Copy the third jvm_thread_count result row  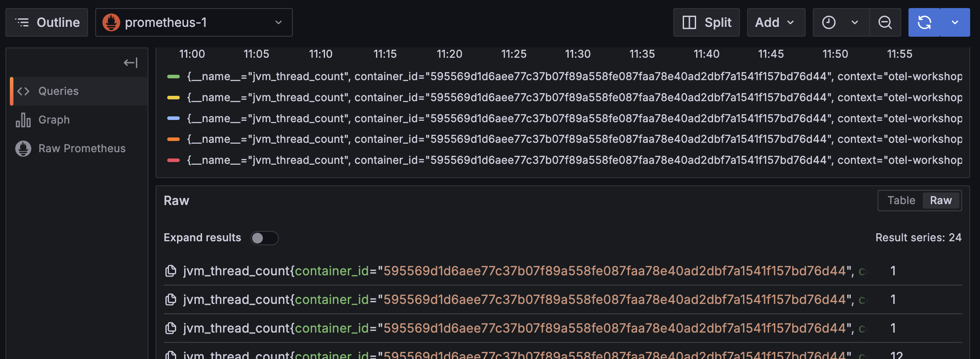[171, 328]
